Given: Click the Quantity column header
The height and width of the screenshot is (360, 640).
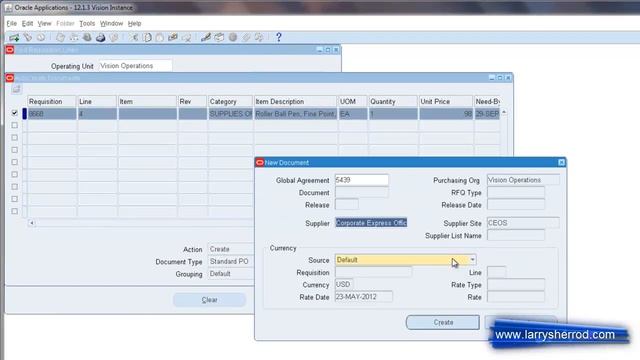Looking at the screenshot, I should click(393, 102).
